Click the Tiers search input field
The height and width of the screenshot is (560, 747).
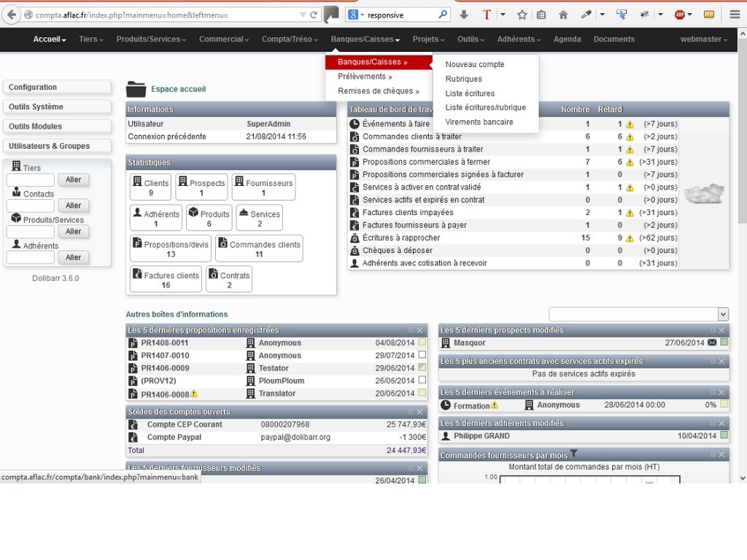click(x=31, y=180)
